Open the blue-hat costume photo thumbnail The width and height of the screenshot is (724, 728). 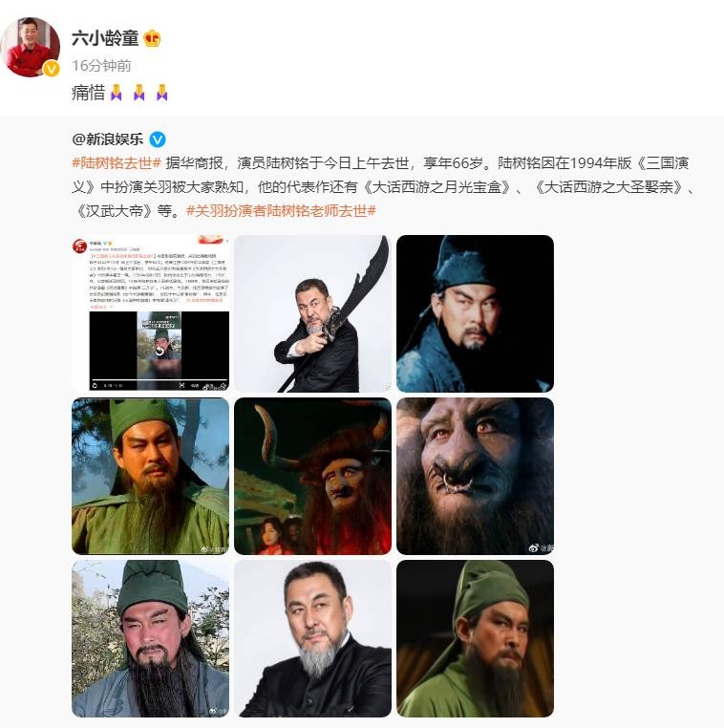pyautogui.click(x=476, y=313)
